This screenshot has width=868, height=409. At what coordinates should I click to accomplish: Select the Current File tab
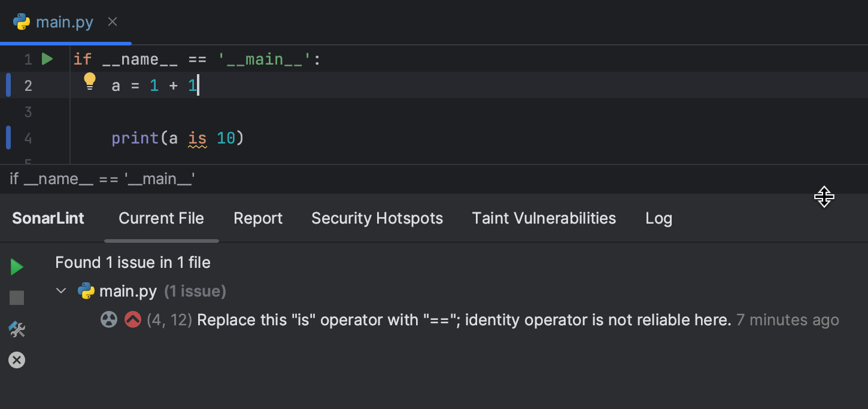[161, 218]
